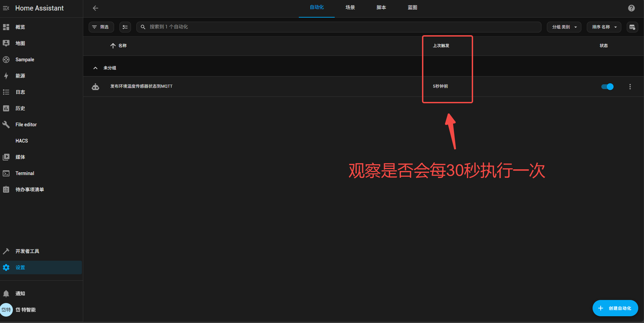The height and width of the screenshot is (323, 644).
Task: Switch to the 脚本 tab
Action: click(381, 7)
